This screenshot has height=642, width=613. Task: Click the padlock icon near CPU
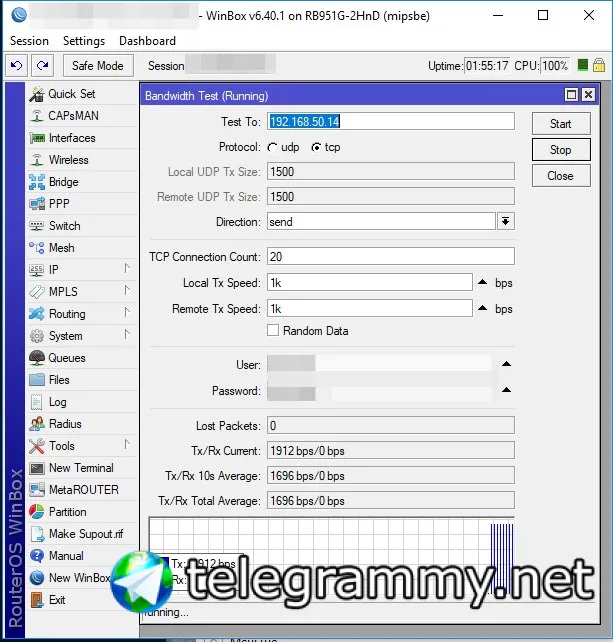(599, 65)
